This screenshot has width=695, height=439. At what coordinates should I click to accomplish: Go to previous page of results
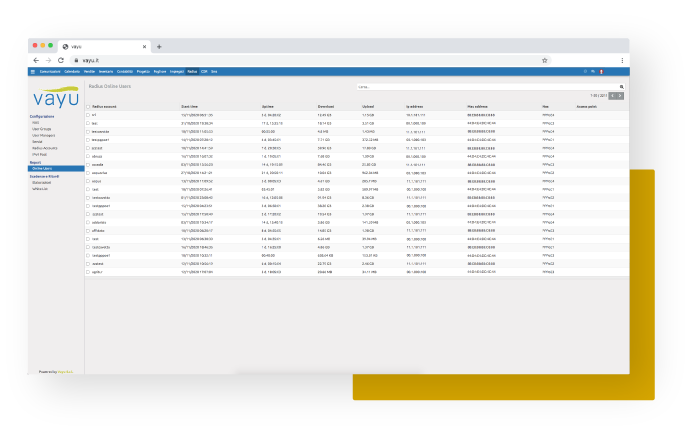[612, 96]
